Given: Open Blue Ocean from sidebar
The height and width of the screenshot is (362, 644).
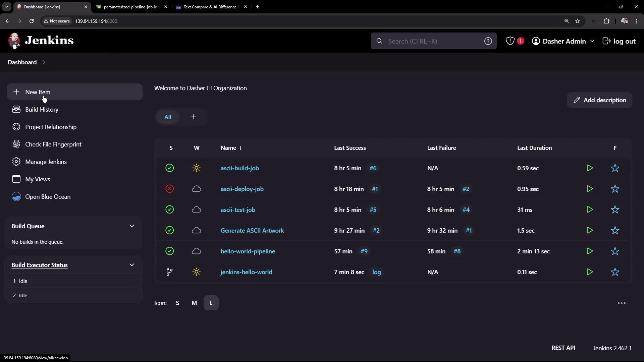Looking at the screenshot, I should pyautogui.click(x=48, y=197).
